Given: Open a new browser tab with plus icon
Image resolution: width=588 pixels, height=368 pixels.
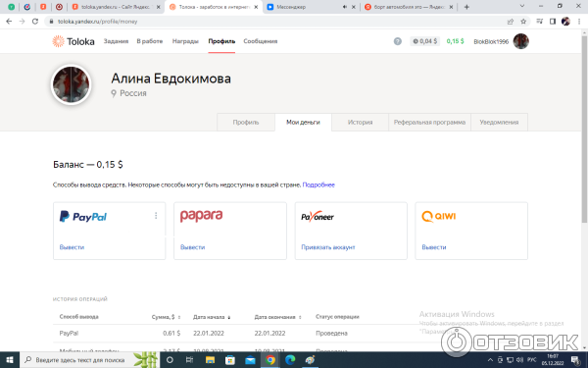Looking at the screenshot, I should point(466,7).
